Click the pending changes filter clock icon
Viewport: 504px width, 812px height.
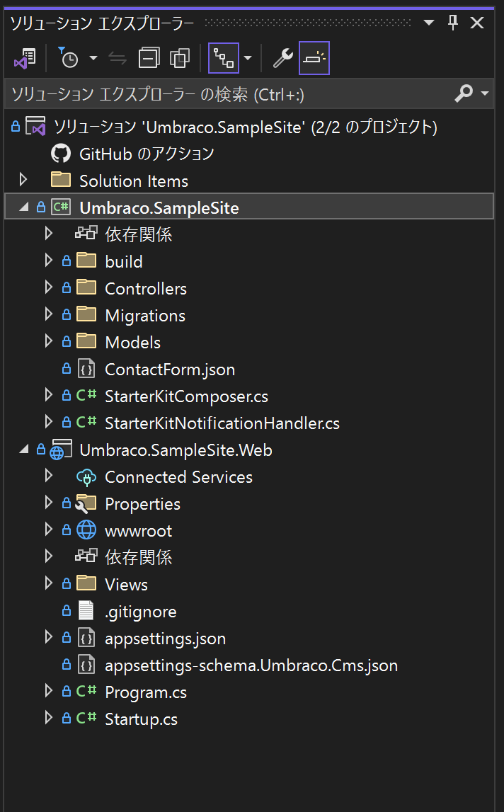(x=68, y=59)
